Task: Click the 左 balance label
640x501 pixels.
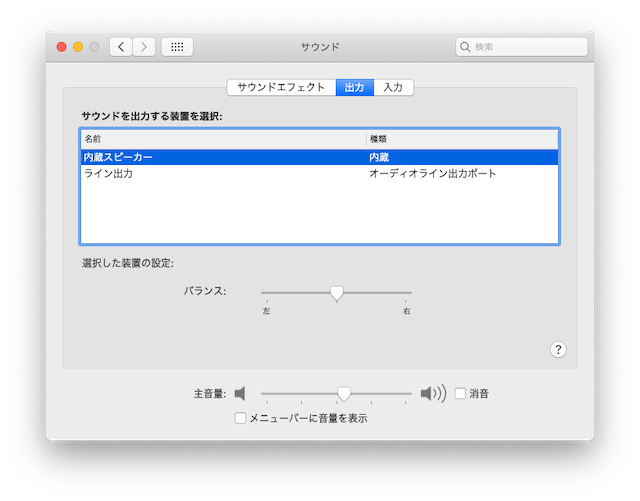Action: (x=267, y=311)
